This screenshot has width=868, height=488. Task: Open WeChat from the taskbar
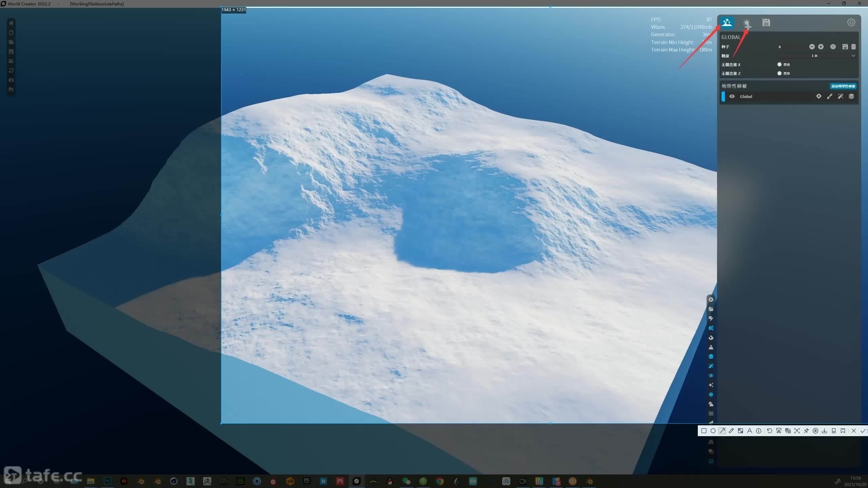pyautogui.click(x=407, y=481)
